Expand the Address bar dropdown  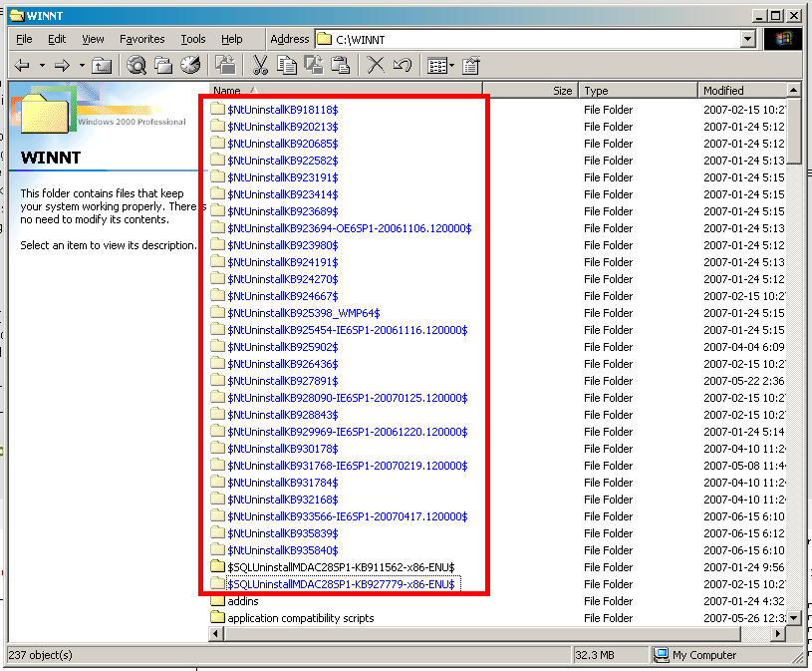tap(748, 39)
